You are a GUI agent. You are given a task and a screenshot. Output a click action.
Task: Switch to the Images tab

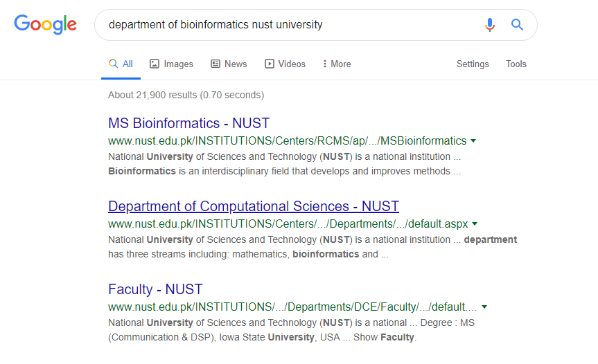(x=178, y=64)
